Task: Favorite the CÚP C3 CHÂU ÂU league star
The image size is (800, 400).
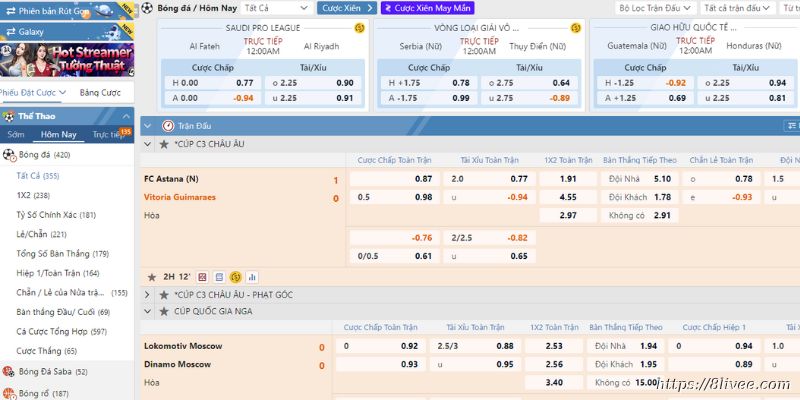Action: point(164,144)
